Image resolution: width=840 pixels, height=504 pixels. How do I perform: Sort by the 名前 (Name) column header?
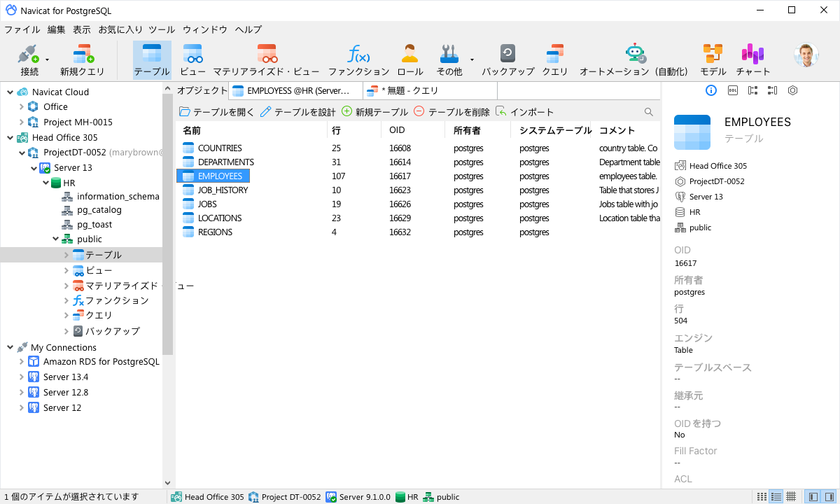pos(252,130)
